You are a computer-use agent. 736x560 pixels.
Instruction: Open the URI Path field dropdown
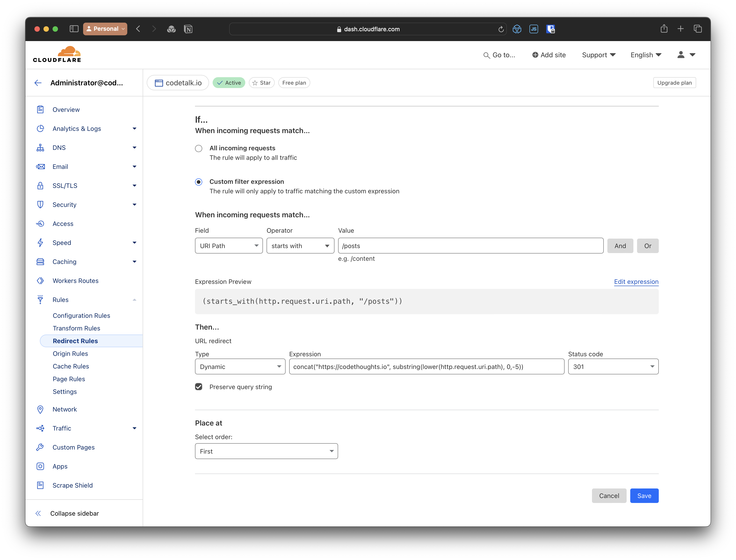coord(229,246)
